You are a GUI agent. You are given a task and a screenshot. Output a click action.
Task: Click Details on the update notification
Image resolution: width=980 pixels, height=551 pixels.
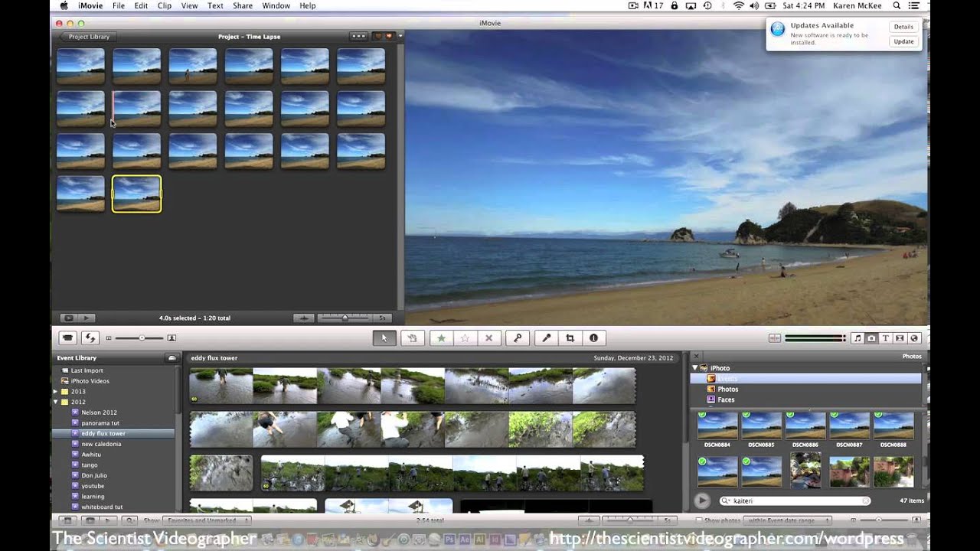click(x=903, y=27)
